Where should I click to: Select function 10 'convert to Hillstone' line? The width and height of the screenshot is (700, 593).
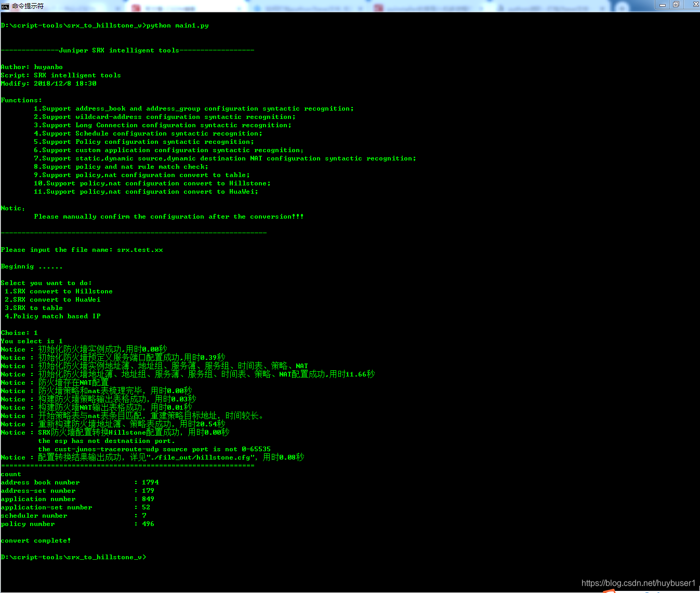point(152,183)
